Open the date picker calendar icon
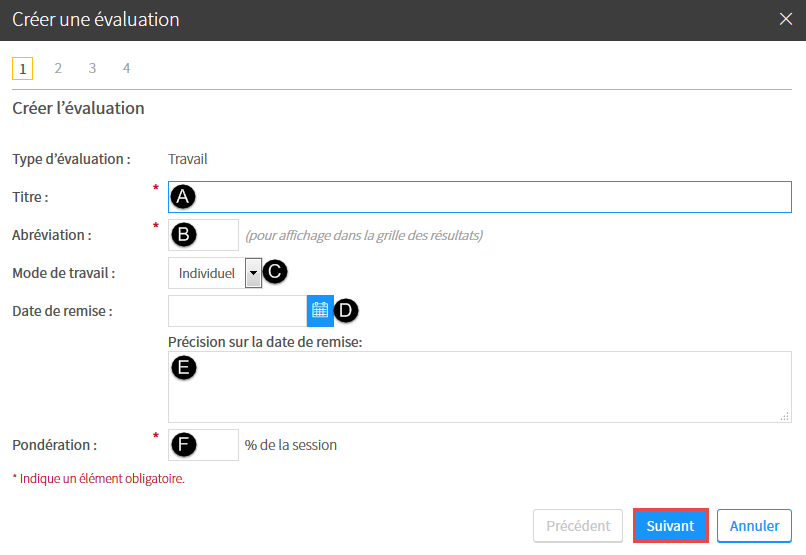 coord(320,311)
